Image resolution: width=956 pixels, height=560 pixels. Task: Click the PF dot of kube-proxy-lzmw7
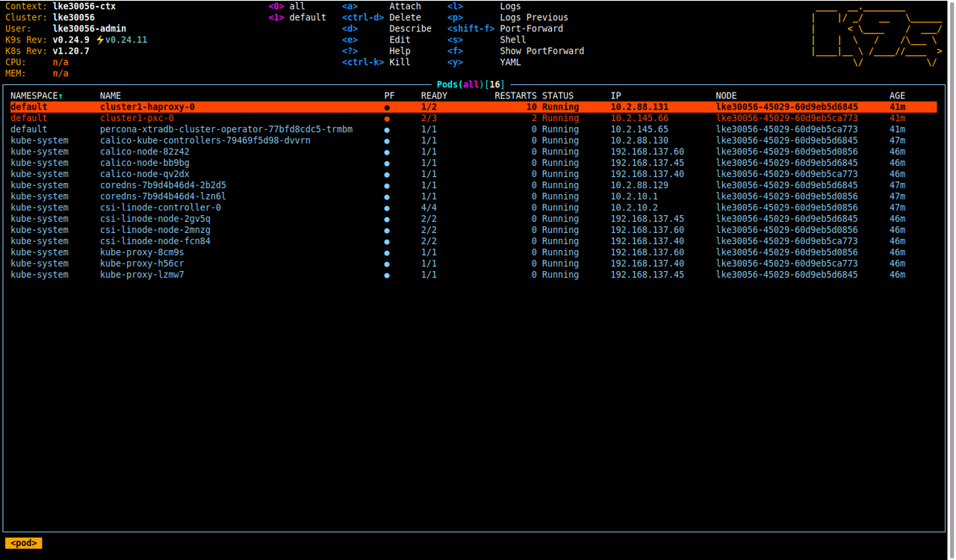[x=387, y=276]
